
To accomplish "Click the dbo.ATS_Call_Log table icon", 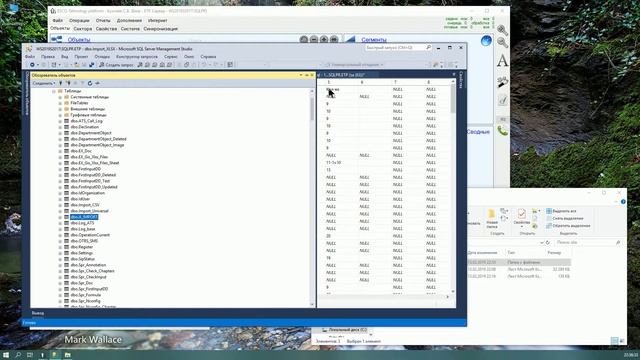I will [66, 121].
